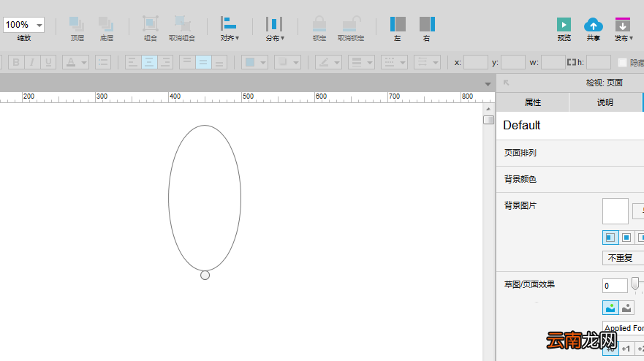The image size is (644, 361).
Task: Click the ellipse bottom circle handle
Action: coord(205,275)
